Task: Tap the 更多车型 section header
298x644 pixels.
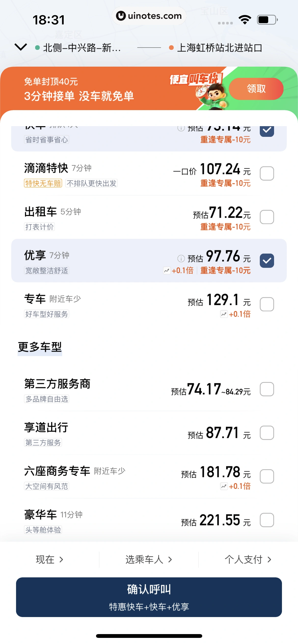Action: 40,347
